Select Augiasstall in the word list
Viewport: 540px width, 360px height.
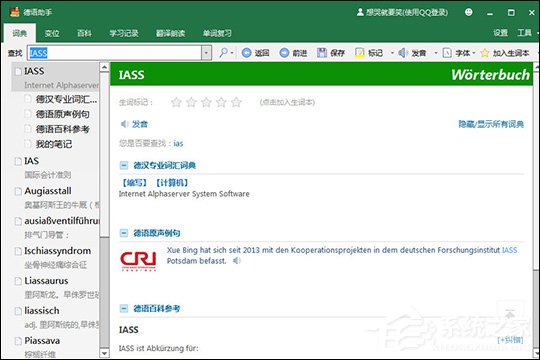click(x=48, y=191)
